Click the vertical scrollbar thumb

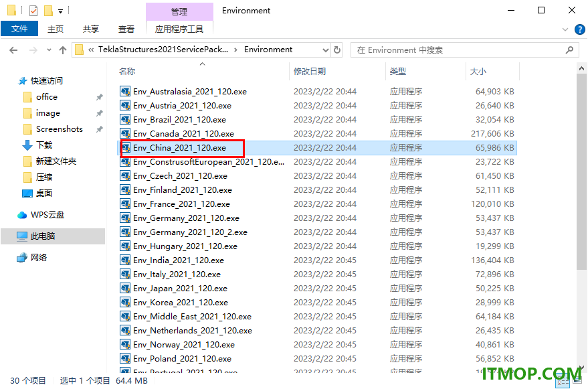[x=581, y=171]
